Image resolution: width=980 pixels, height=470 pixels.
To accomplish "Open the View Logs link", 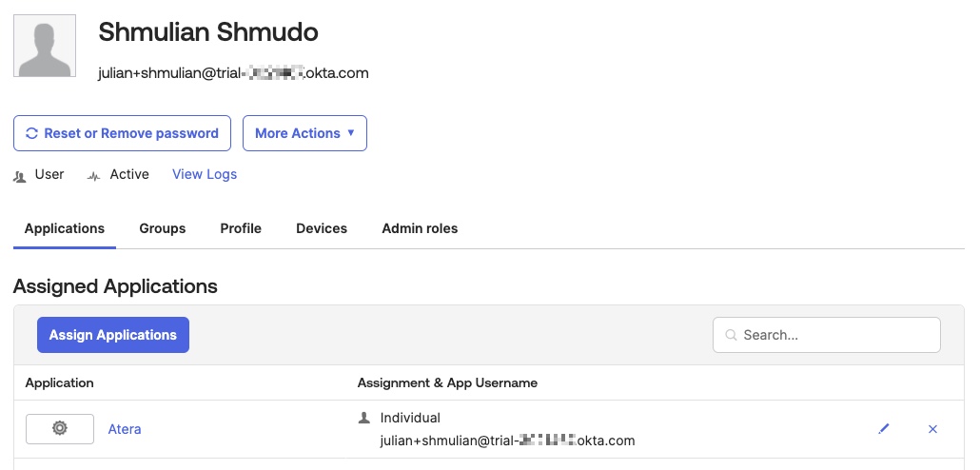I will click(205, 174).
